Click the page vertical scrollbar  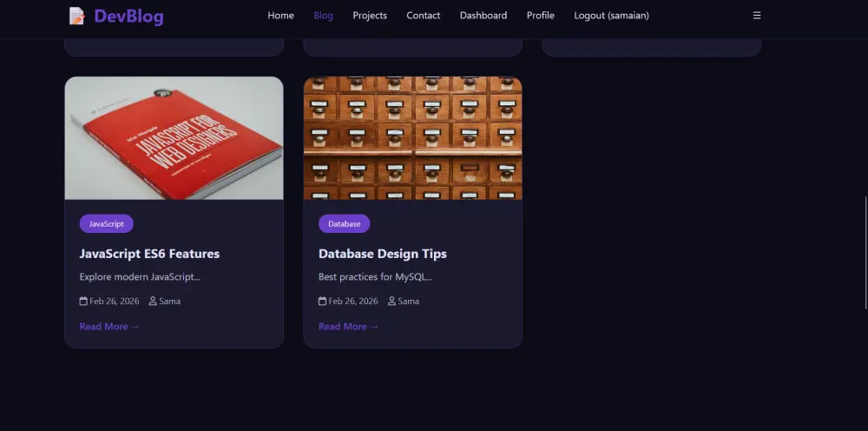[865, 253]
